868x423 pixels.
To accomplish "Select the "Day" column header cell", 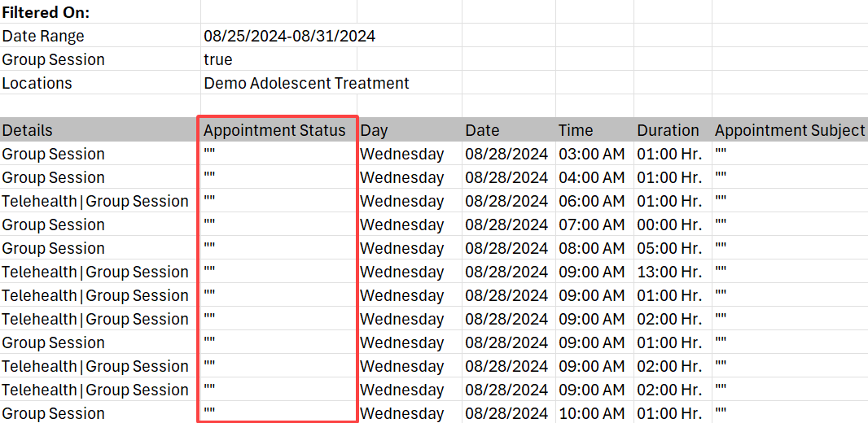I will 375,130.
